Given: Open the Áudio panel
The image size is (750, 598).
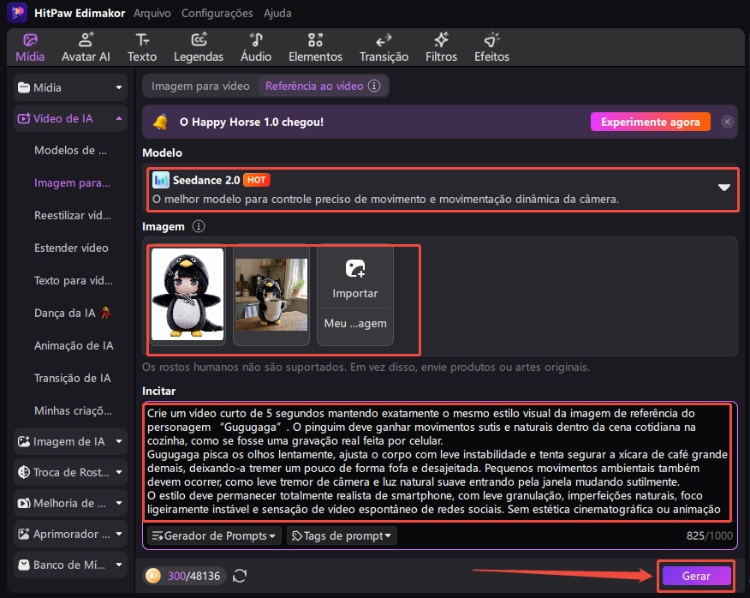Looking at the screenshot, I should [x=256, y=47].
